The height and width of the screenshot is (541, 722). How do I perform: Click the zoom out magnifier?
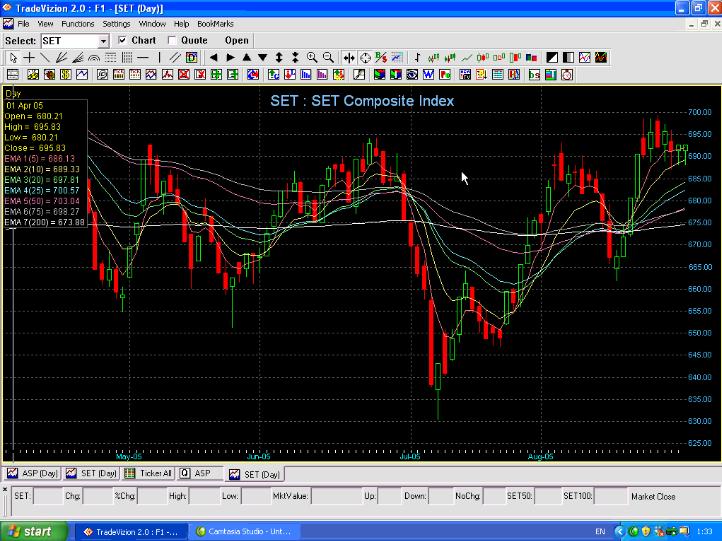click(328, 58)
